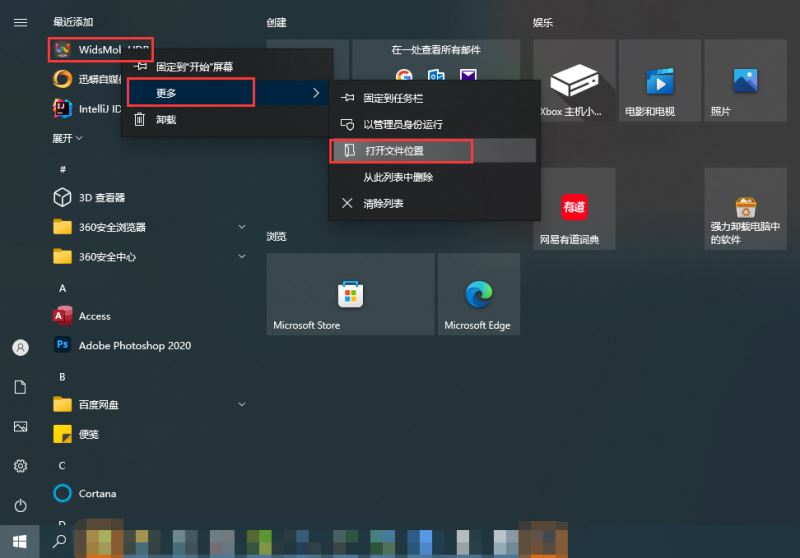Open the 更多 submenu arrow
Viewport: 800px width, 558px height.
(316, 93)
